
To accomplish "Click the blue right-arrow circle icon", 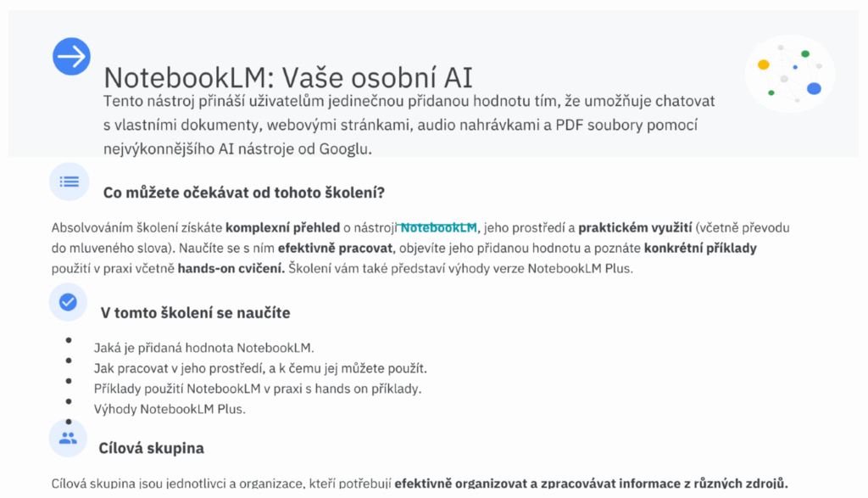I will (72, 57).
